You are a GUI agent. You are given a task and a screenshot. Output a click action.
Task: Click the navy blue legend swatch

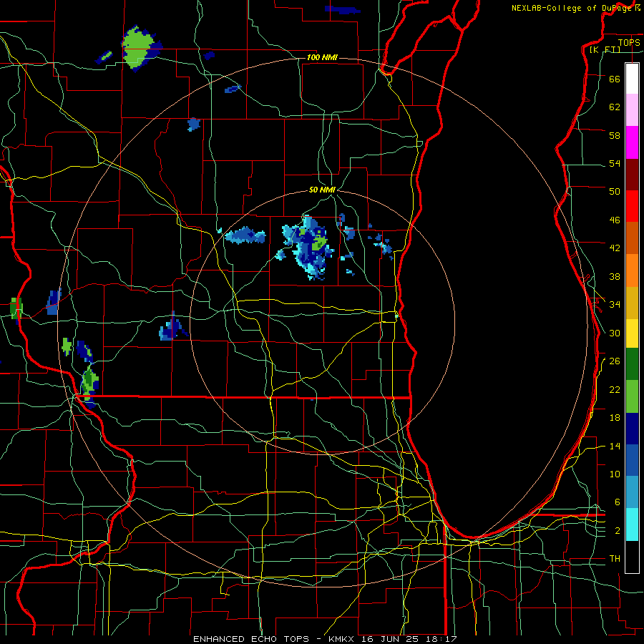pos(632,429)
